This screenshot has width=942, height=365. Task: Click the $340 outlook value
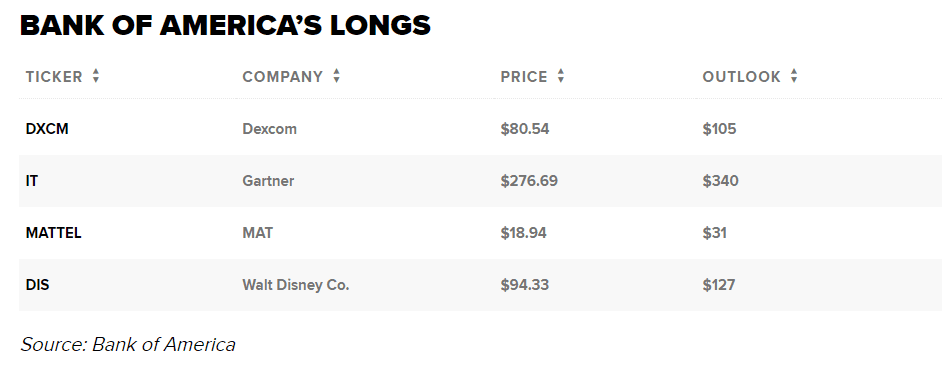720,181
